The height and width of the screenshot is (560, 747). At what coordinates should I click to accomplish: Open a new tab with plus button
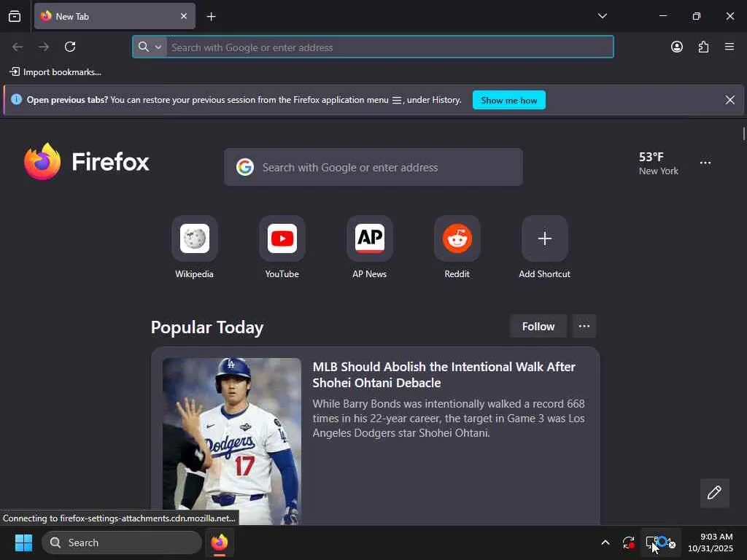coord(211,17)
